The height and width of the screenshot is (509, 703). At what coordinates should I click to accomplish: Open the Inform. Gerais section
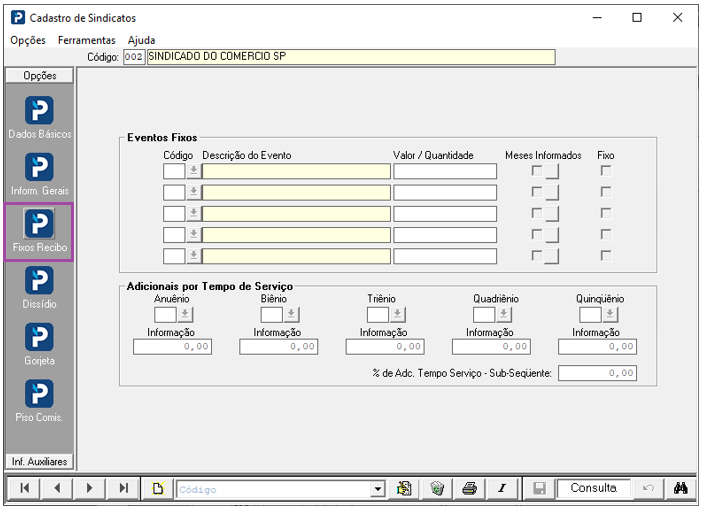pyautogui.click(x=39, y=173)
